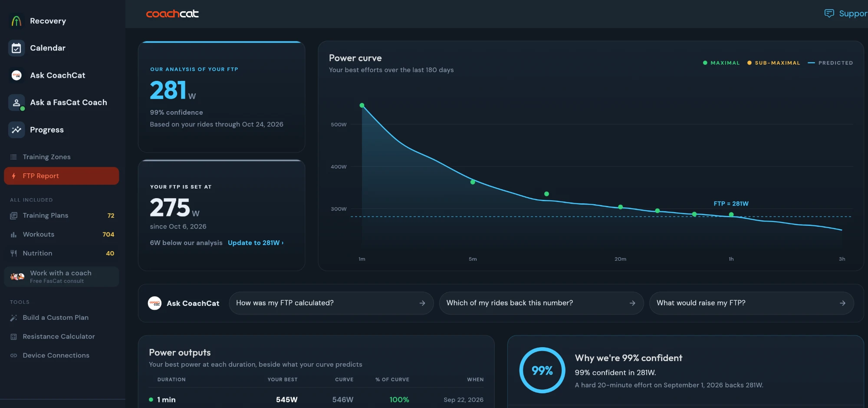Click the Progress chart icon
Screen dimensions: 868x408
(16, 130)
